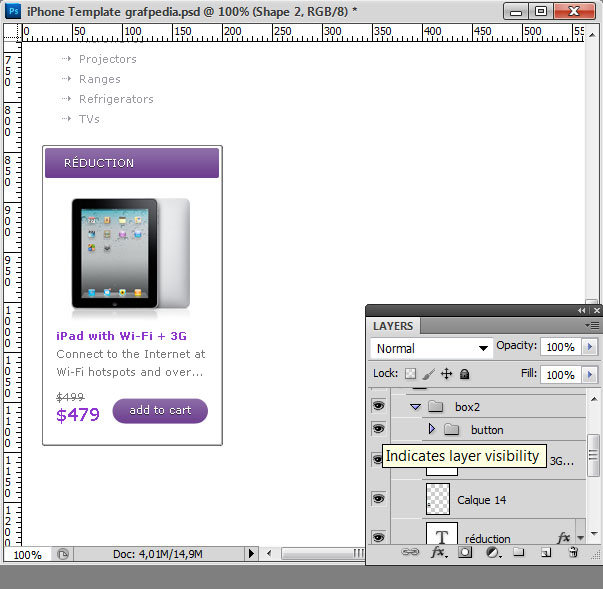Select the Calque 14 layer name
This screenshot has height=589, width=603.
481,500
